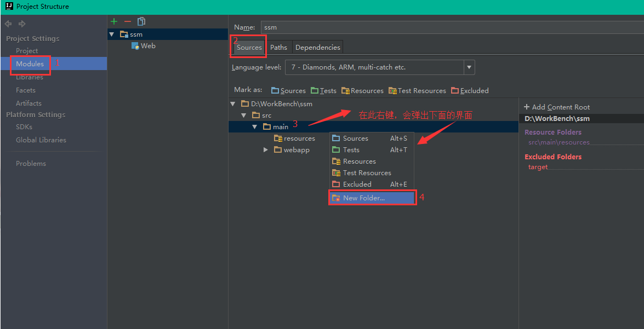Collapse the D:\WorkBench\ssm root node
Image resolution: width=644 pixels, height=329 pixels.
click(233, 104)
